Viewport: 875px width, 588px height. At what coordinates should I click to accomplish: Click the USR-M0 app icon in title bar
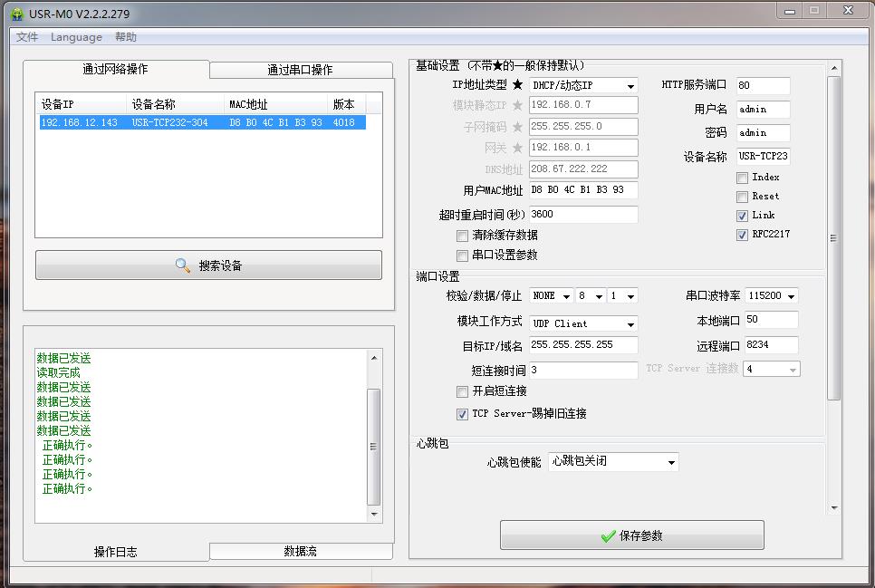(x=16, y=14)
